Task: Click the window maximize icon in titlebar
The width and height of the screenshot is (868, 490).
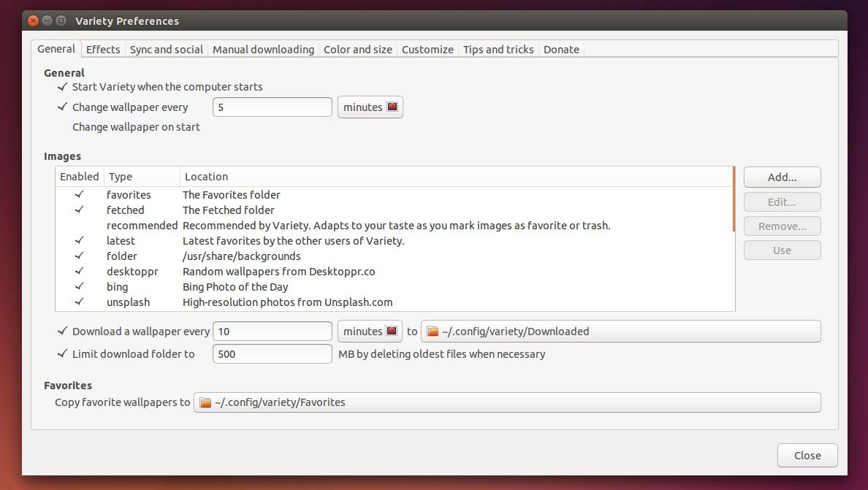Action: 61,20
